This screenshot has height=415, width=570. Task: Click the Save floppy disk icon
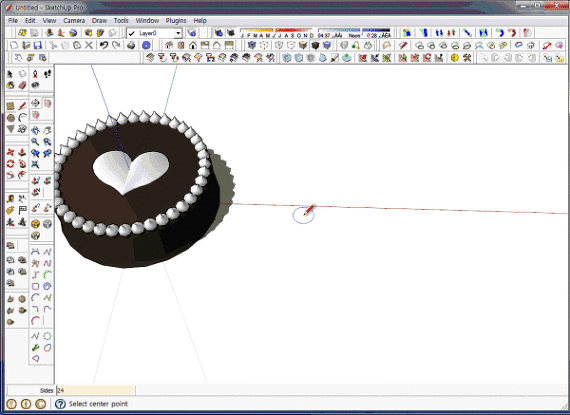point(37,45)
